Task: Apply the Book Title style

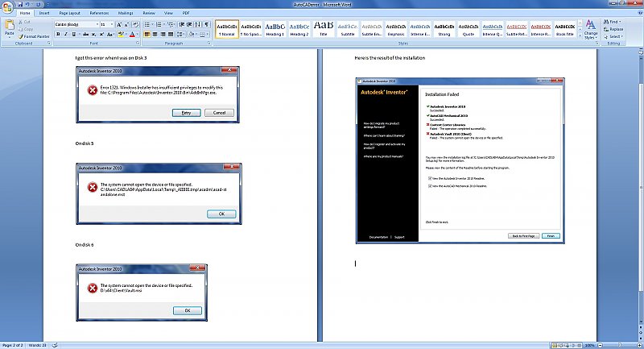Action: tap(565, 29)
